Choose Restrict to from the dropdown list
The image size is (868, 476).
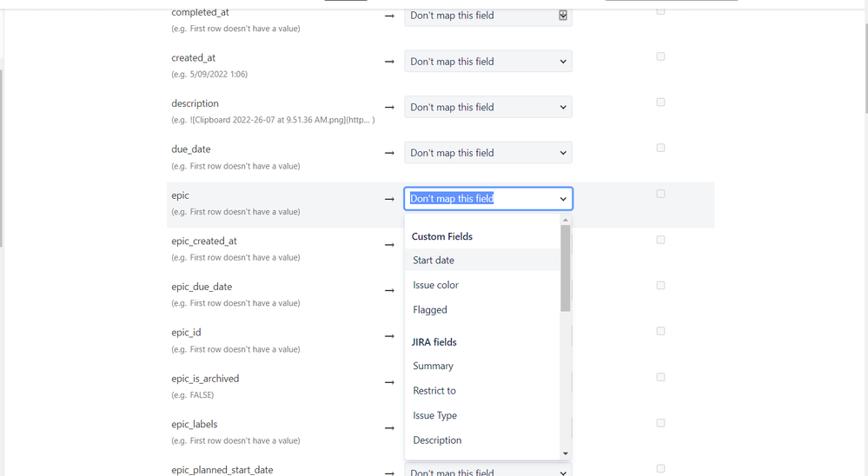pyautogui.click(x=482, y=391)
